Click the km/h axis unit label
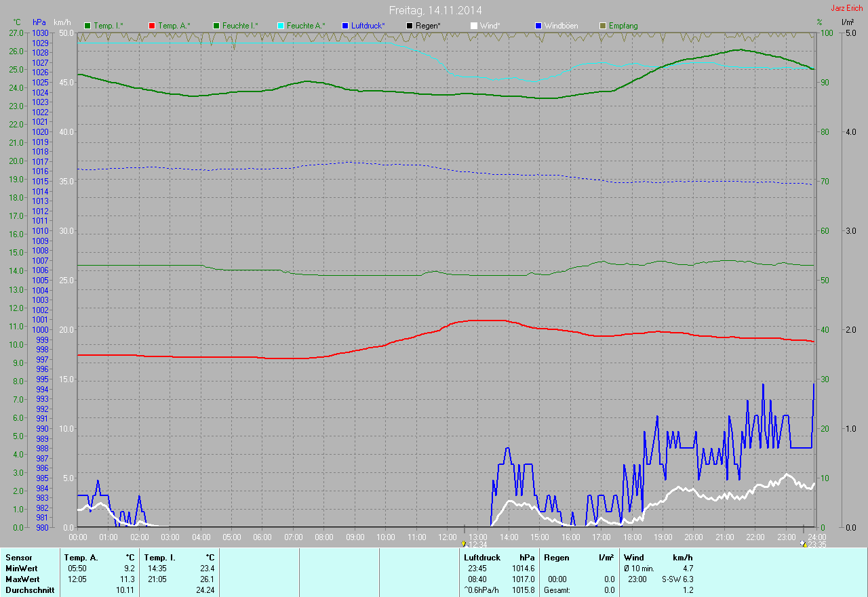 pyautogui.click(x=63, y=22)
